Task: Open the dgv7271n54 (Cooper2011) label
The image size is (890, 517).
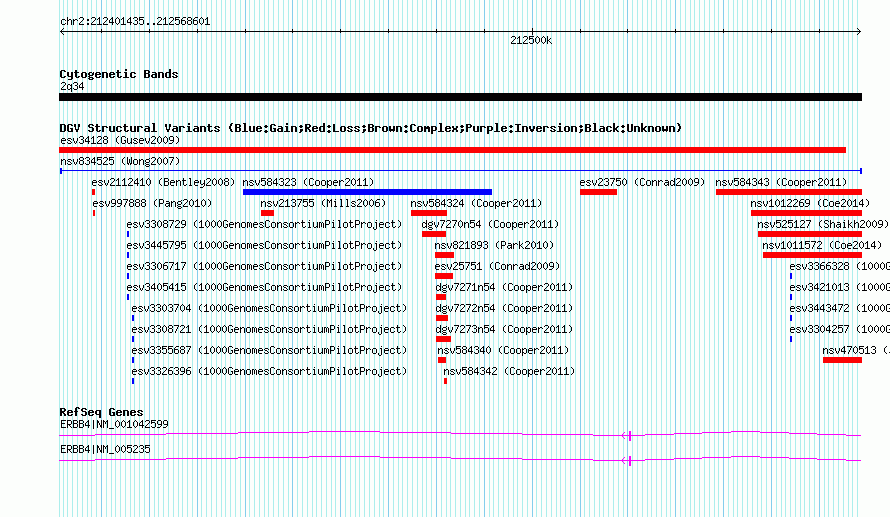Action: tap(504, 287)
